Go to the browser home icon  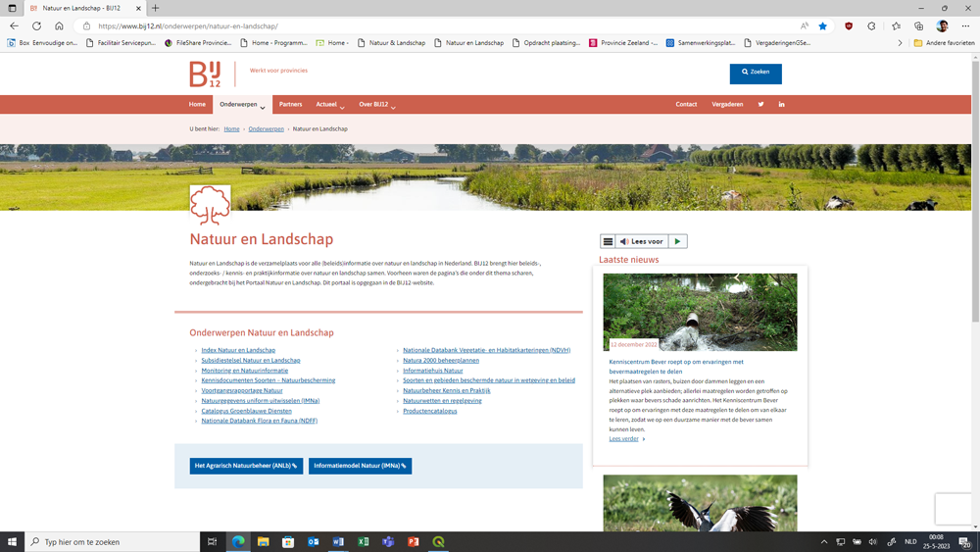pyautogui.click(x=59, y=26)
